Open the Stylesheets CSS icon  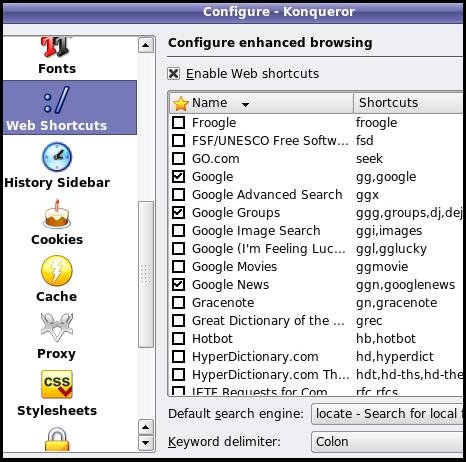tap(57, 384)
